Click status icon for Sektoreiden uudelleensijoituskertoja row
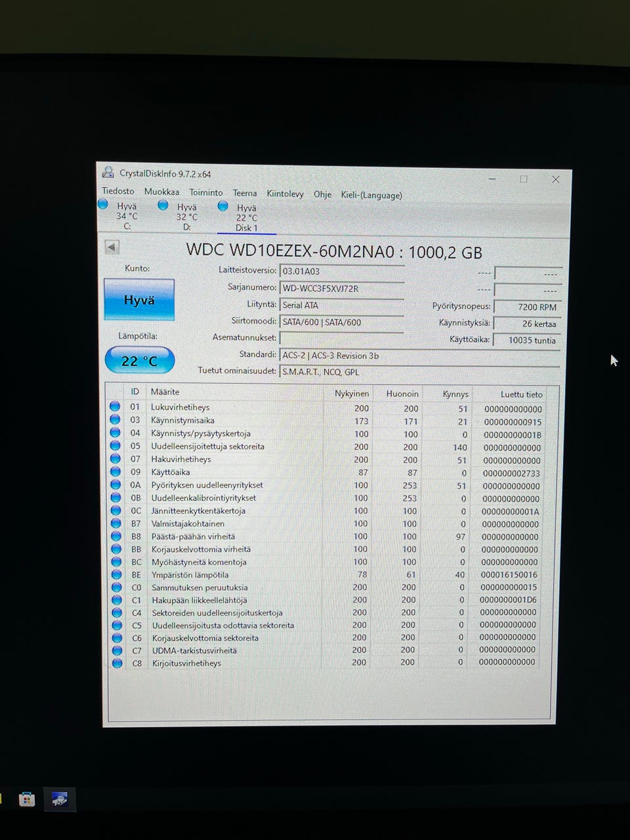Screen dimensions: 630x840 click(x=117, y=612)
